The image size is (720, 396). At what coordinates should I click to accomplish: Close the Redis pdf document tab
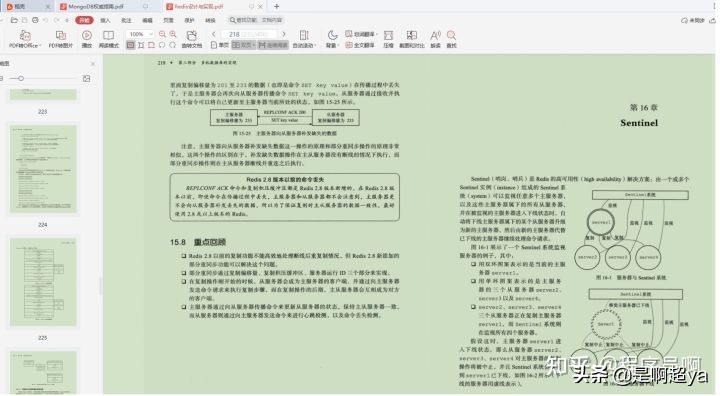[261, 6]
